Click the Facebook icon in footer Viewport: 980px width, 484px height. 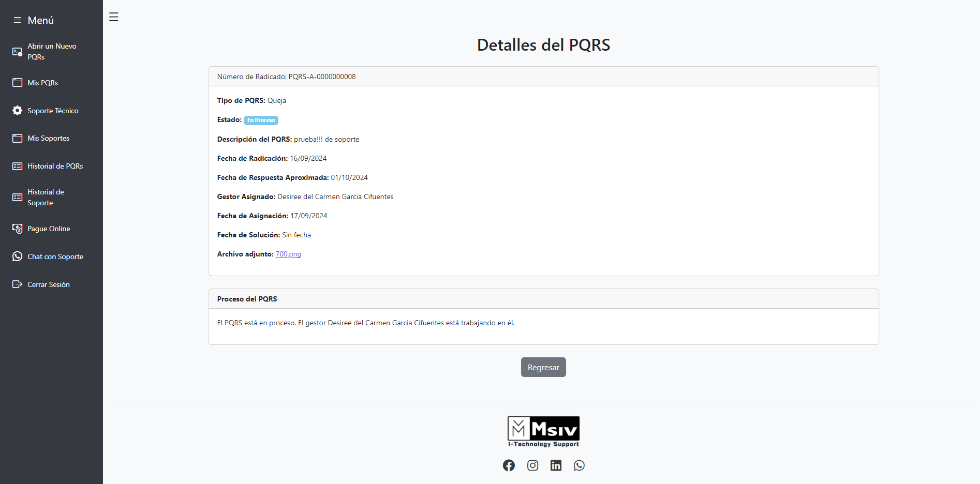click(x=509, y=465)
